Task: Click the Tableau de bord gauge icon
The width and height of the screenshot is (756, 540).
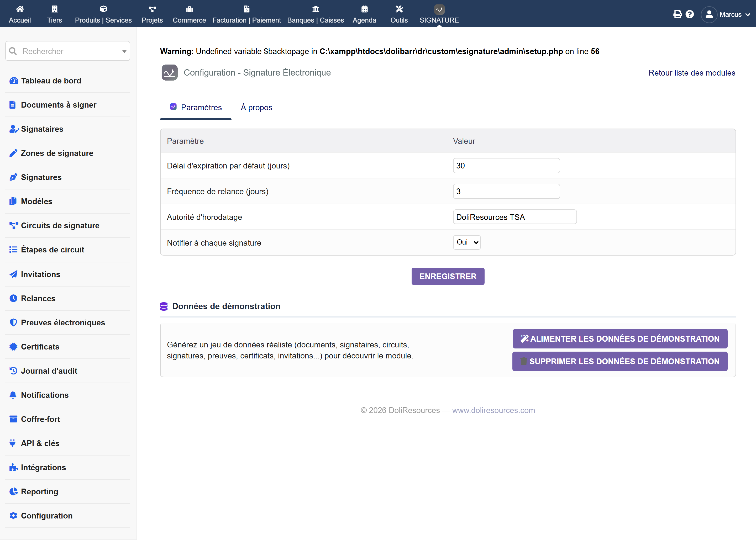Action: [x=14, y=81]
